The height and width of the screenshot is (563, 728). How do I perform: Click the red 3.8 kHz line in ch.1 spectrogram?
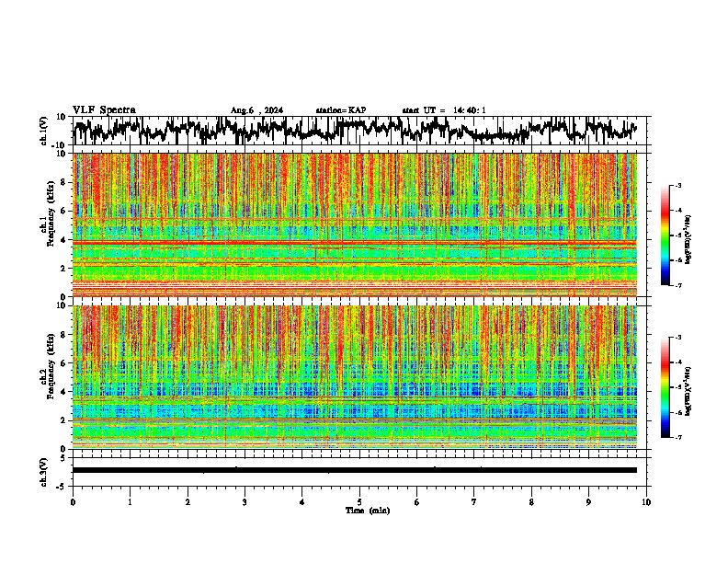tap(355, 243)
